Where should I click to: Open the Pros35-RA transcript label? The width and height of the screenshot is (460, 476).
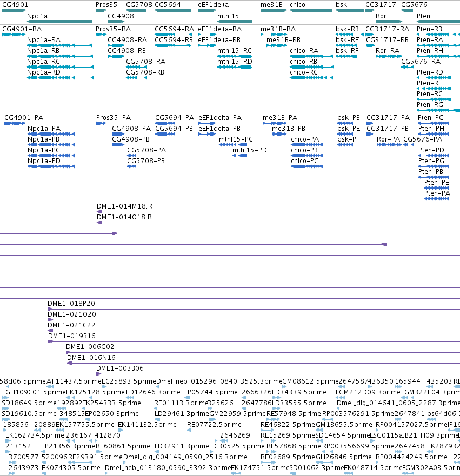pyautogui.click(x=114, y=29)
